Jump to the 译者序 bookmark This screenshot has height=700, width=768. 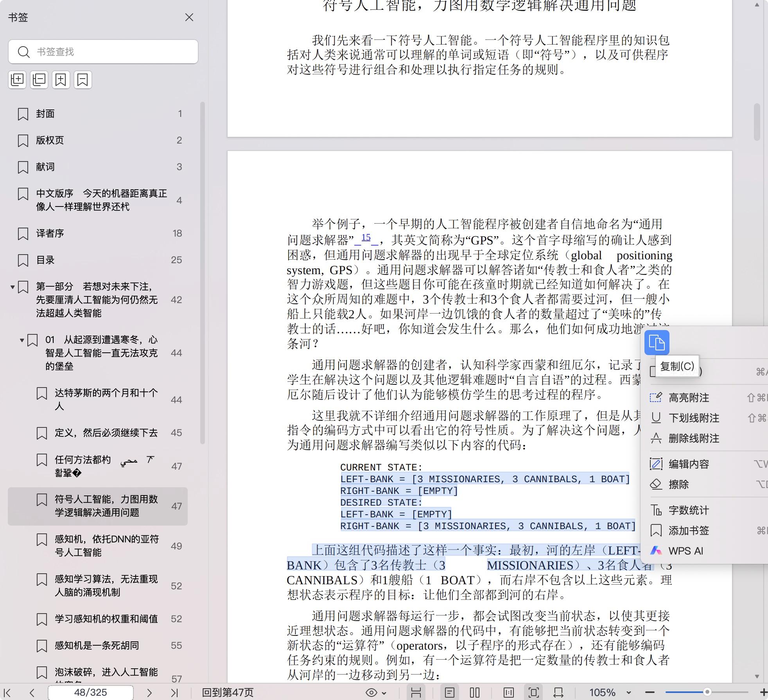pyautogui.click(x=98, y=233)
